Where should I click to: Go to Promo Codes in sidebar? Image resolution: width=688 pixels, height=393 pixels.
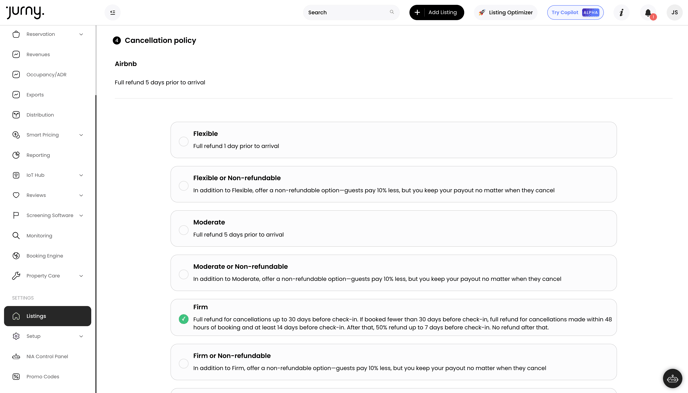43,377
